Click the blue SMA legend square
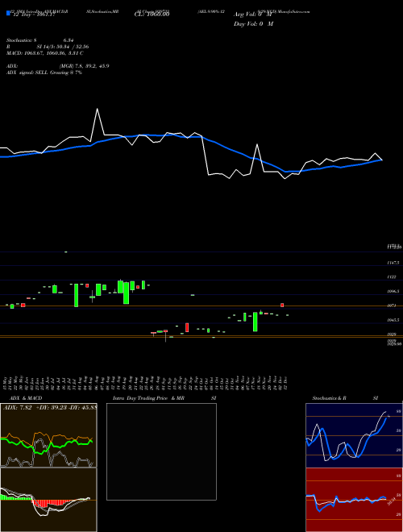 [8, 13]
